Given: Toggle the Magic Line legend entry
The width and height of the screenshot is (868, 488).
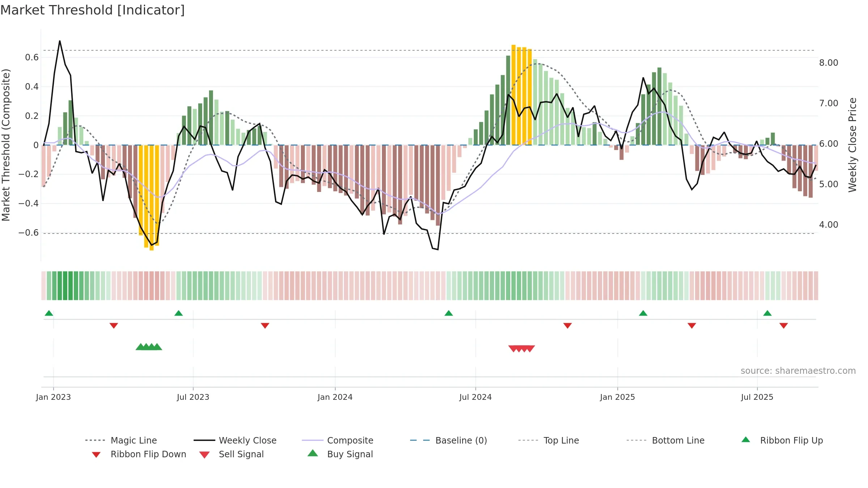Looking at the screenshot, I should (x=121, y=440).
